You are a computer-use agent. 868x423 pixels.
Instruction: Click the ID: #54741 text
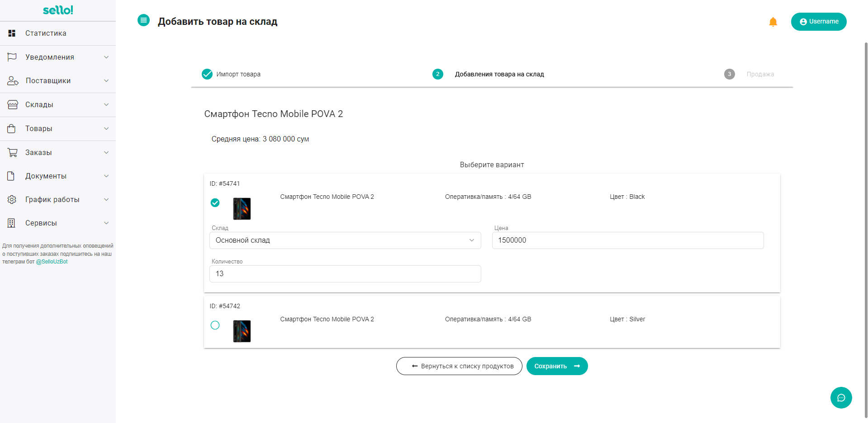coord(225,183)
